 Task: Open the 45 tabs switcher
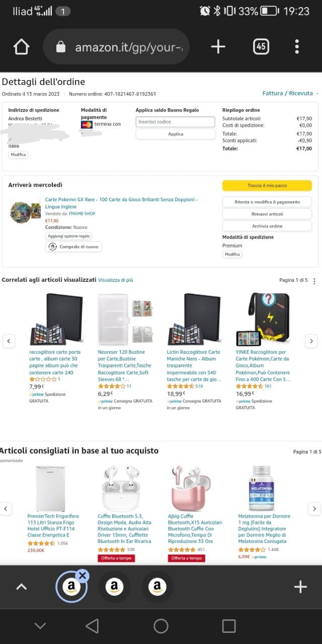(261, 47)
